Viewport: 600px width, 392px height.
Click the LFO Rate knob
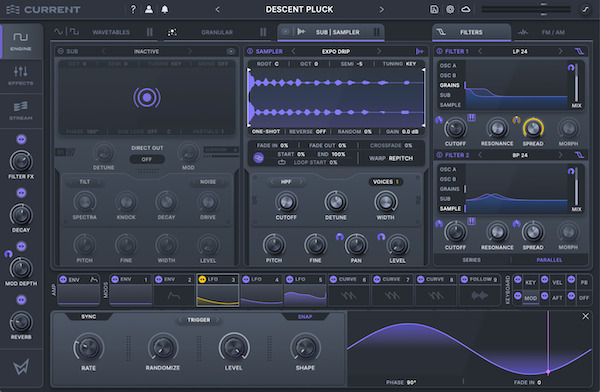point(88,348)
